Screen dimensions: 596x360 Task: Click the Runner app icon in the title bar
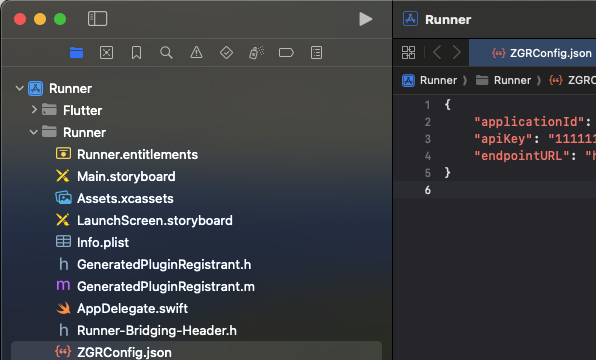(x=411, y=19)
